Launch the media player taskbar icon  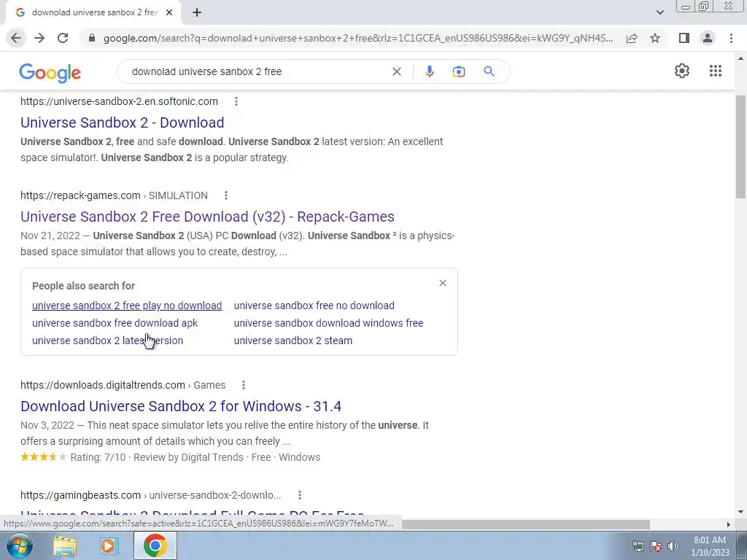(109, 546)
